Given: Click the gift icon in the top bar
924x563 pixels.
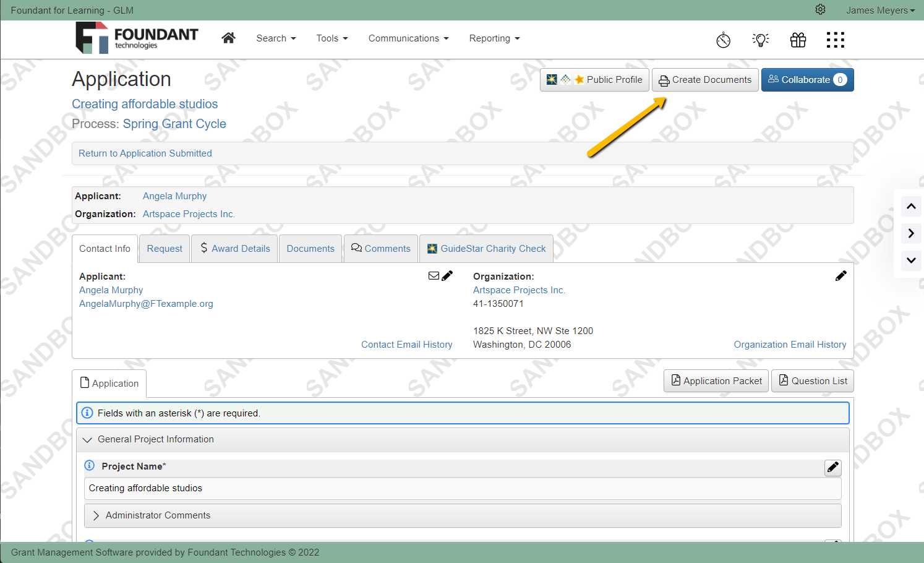Looking at the screenshot, I should tap(798, 40).
